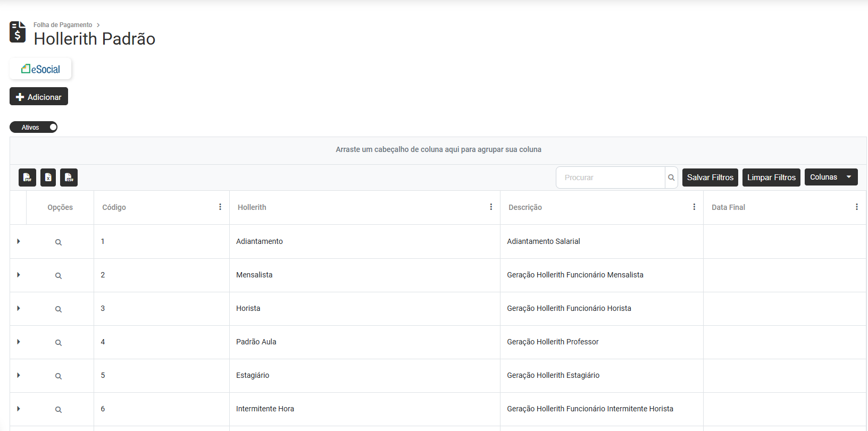Screen dimensions: 868x431
Task: Expand the Adiantamento row
Action: (19, 241)
